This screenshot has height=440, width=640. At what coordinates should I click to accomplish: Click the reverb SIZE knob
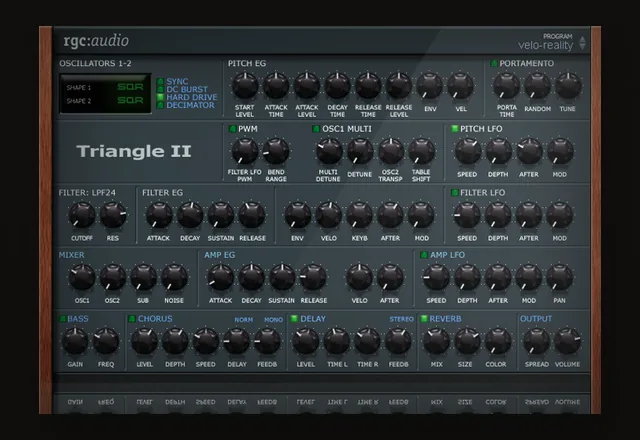click(x=467, y=341)
